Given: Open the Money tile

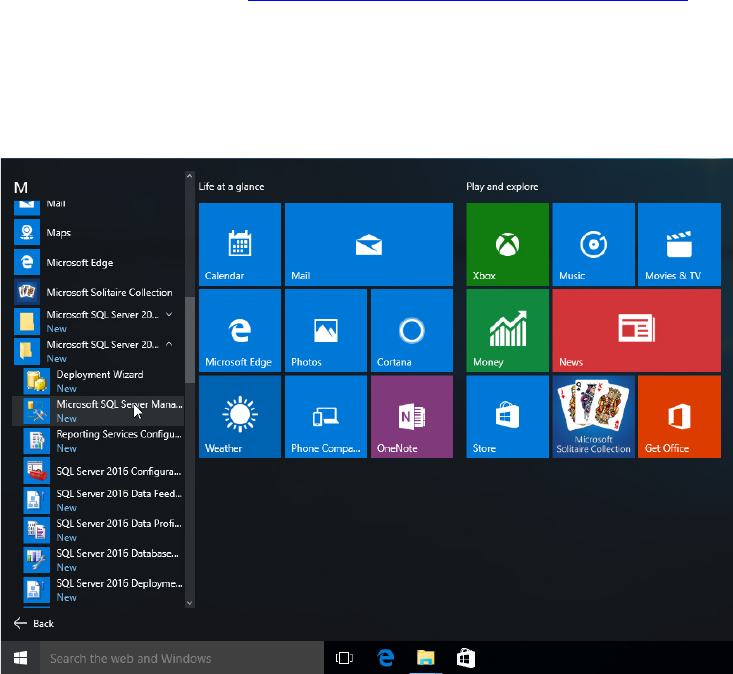Looking at the screenshot, I should (x=507, y=330).
